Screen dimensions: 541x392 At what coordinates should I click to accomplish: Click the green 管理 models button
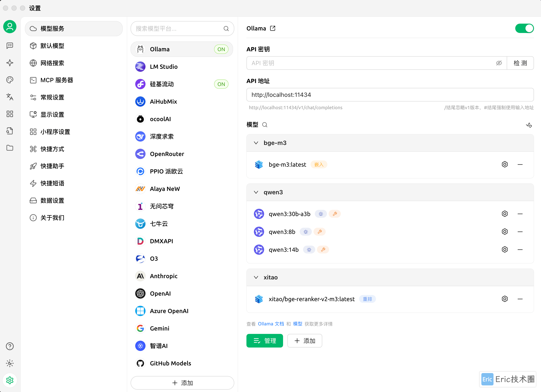coord(265,341)
